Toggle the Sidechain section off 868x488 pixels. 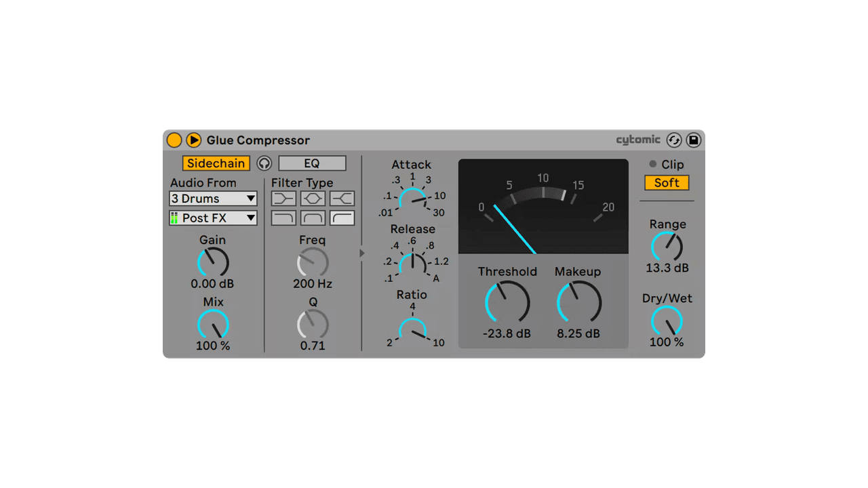tap(216, 163)
